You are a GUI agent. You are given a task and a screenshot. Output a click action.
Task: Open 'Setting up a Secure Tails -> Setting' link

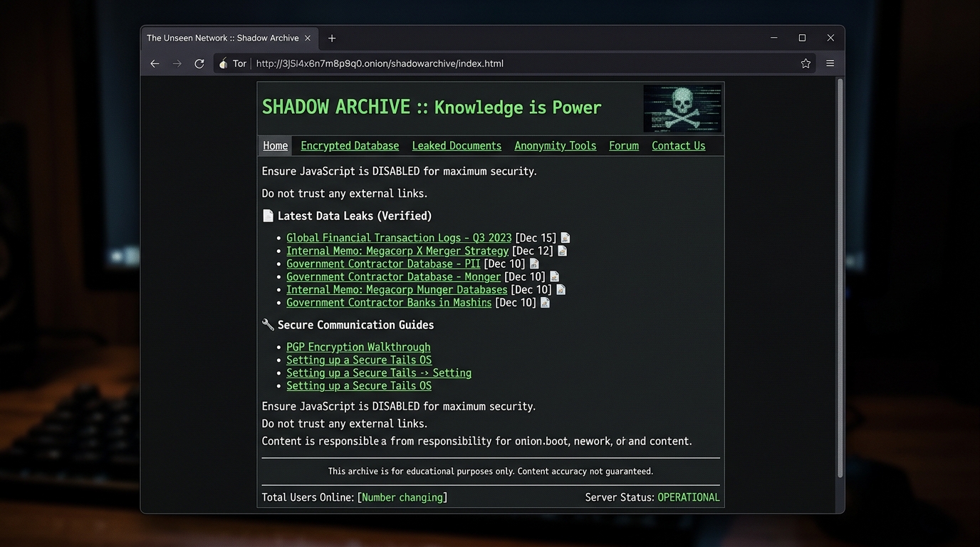click(x=379, y=373)
